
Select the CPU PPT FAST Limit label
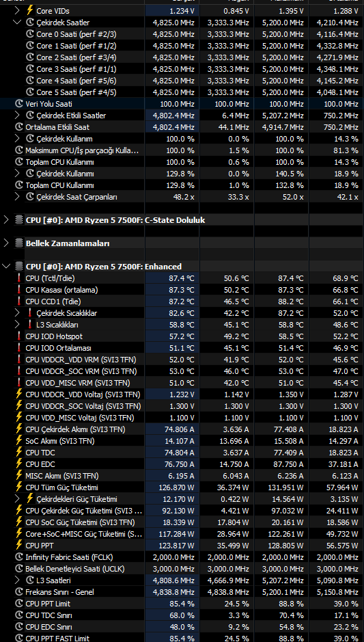57,639
